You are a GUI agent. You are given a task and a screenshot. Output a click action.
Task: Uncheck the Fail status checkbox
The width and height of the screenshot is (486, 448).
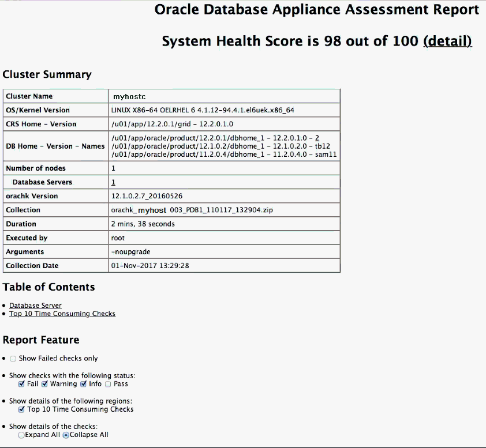[x=20, y=383]
